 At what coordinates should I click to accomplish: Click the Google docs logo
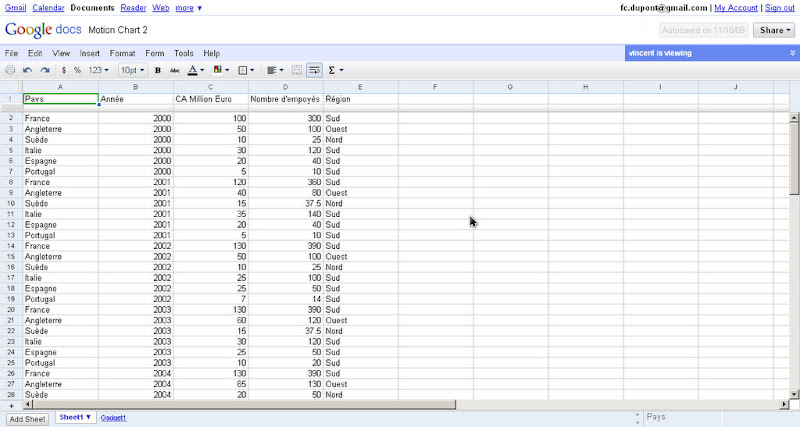pos(43,30)
